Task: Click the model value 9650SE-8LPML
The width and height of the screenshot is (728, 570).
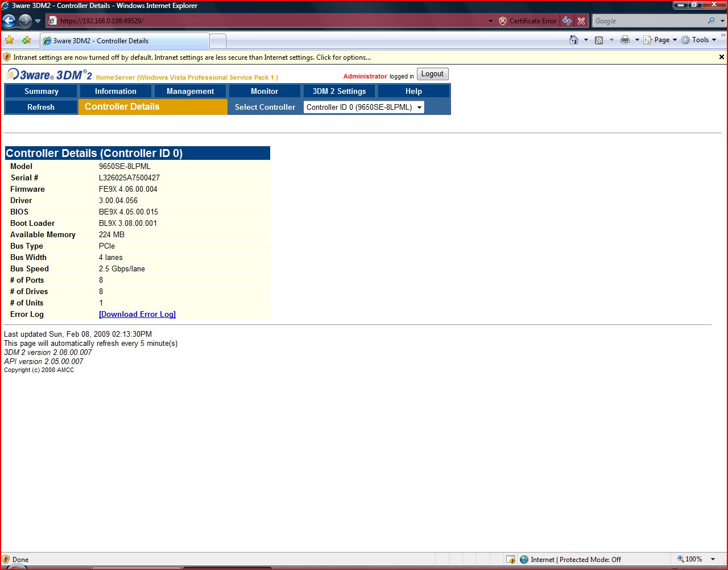Action: tap(125, 166)
